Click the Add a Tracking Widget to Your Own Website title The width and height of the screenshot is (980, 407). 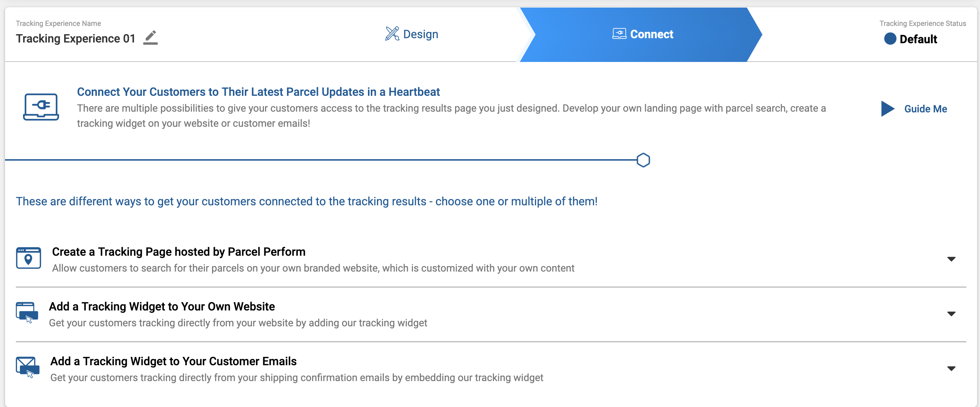(162, 307)
